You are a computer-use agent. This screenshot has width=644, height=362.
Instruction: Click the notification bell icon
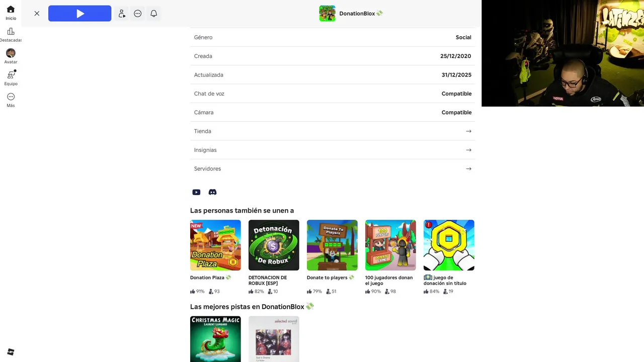tap(154, 14)
